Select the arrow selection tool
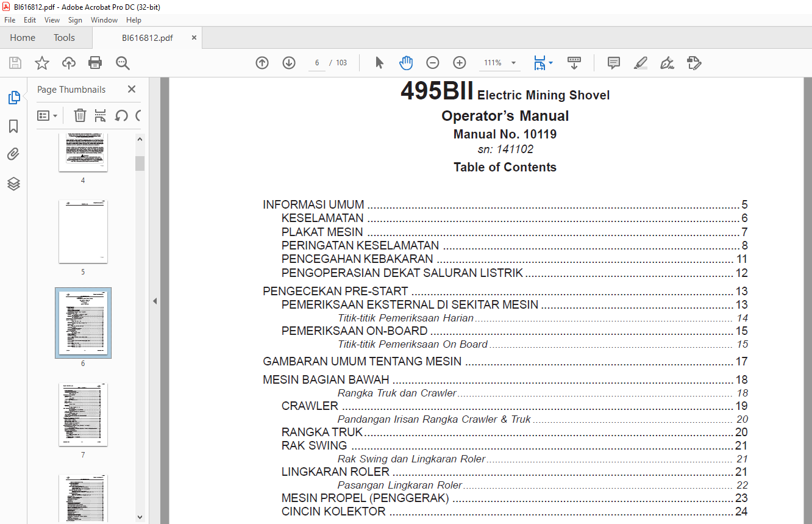Image resolution: width=812 pixels, height=524 pixels. 379,63
